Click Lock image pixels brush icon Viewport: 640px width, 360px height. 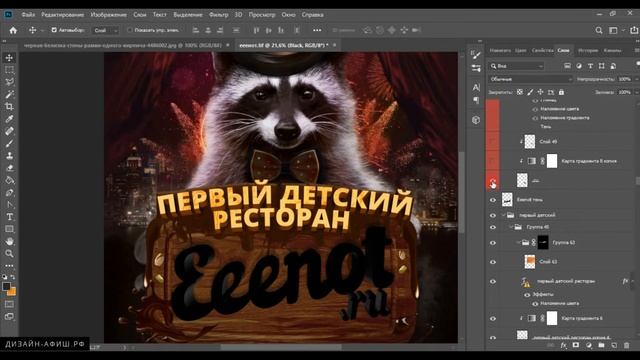coord(530,92)
